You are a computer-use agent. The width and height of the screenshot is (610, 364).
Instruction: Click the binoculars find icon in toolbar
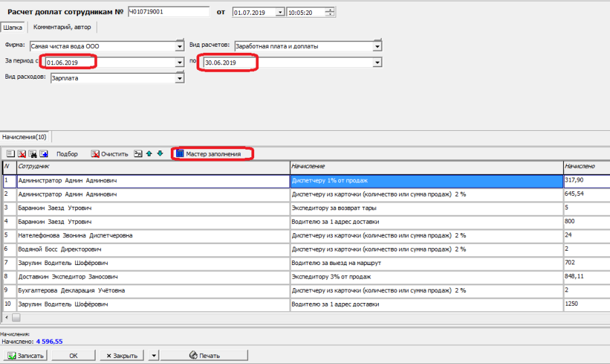33,154
